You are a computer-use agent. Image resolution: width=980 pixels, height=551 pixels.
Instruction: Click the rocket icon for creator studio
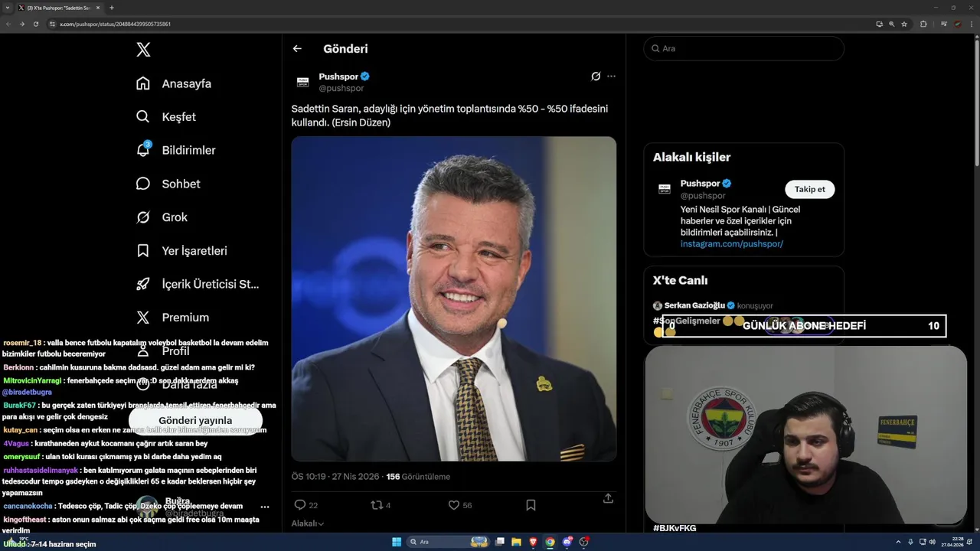click(x=143, y=284)
